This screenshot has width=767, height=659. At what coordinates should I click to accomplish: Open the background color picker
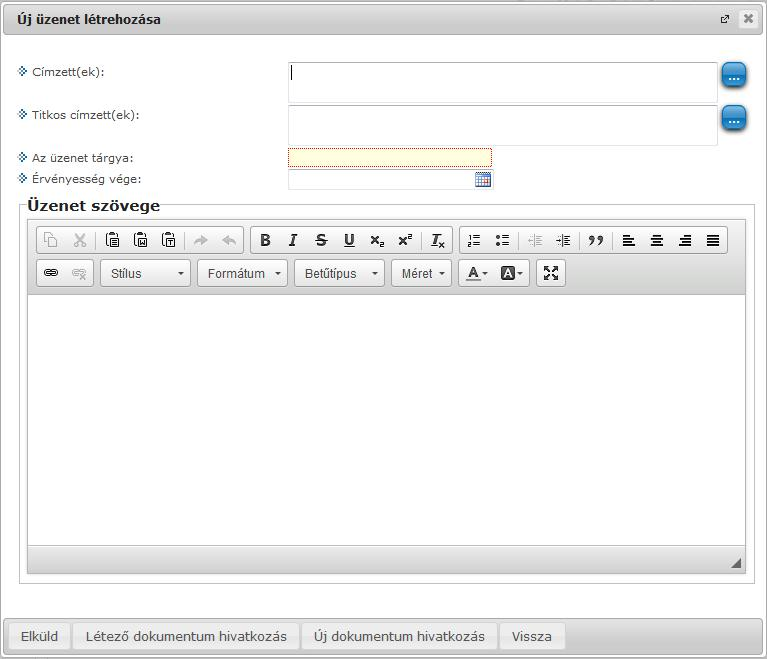[x=512, y=273]
